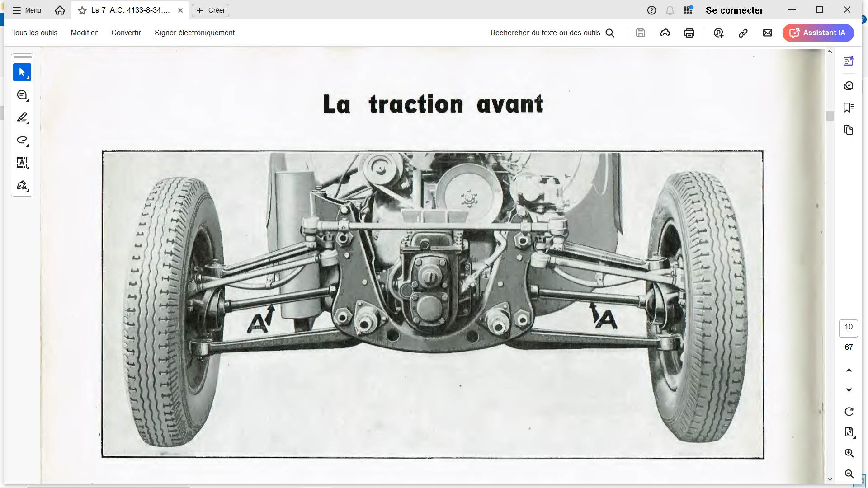Screen dimensions: 868x488
Task: Print the document via printer icon
Action: coord(689,33)
